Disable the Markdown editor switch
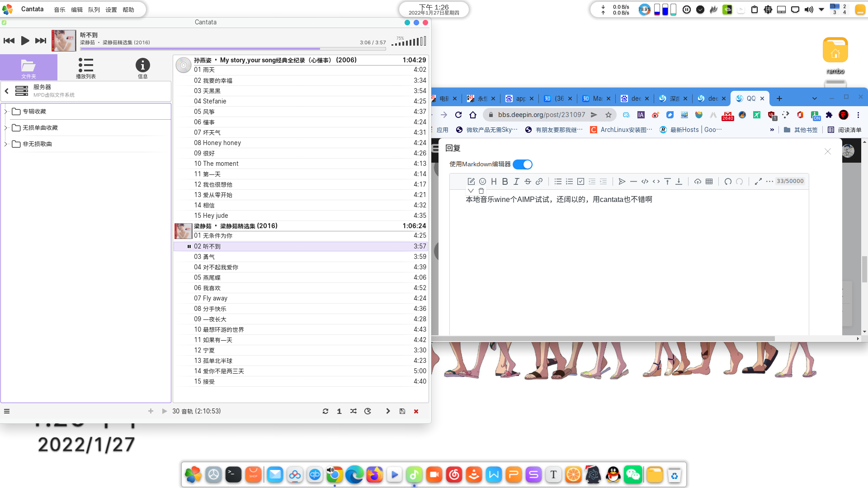The height and width of the screenshot is (488, 868). point(523,164)
